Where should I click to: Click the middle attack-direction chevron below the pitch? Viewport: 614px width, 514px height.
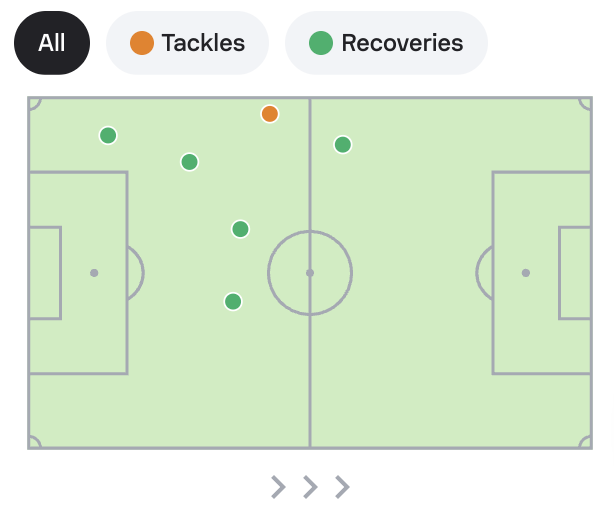[x=310, y=487]
